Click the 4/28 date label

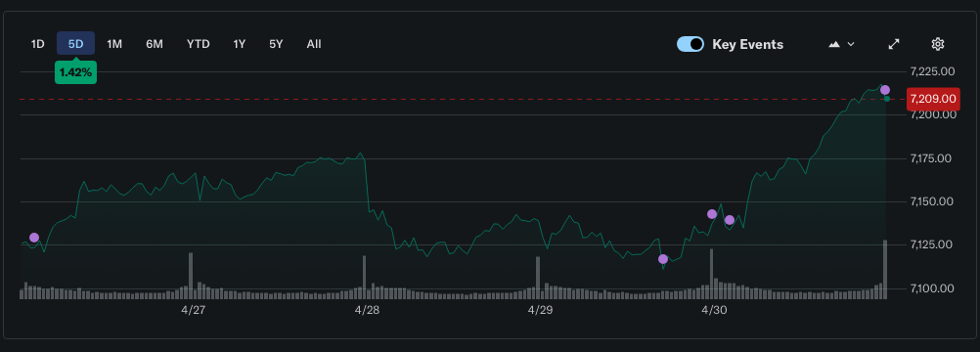pyautogui.click(x=367, y=310)
